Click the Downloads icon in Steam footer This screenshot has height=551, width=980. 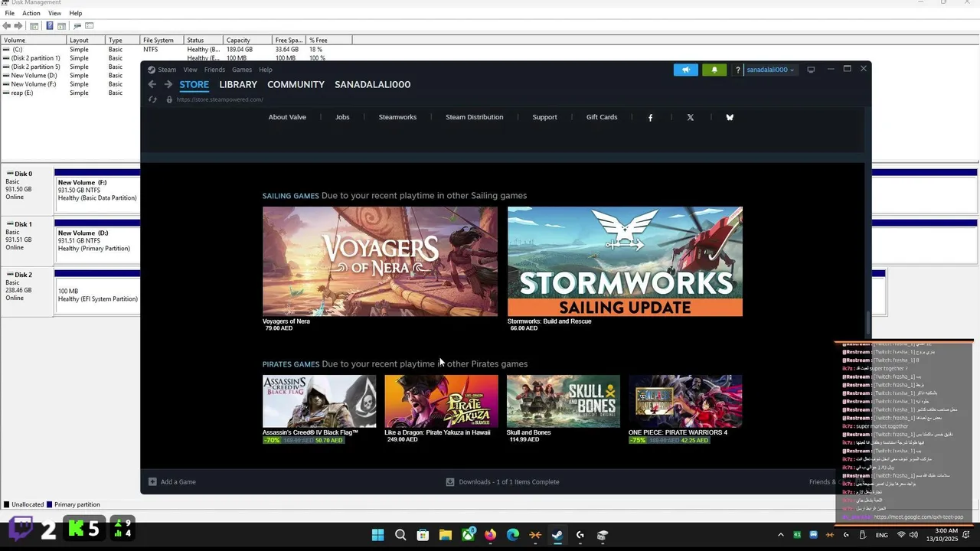pos(450,482)
